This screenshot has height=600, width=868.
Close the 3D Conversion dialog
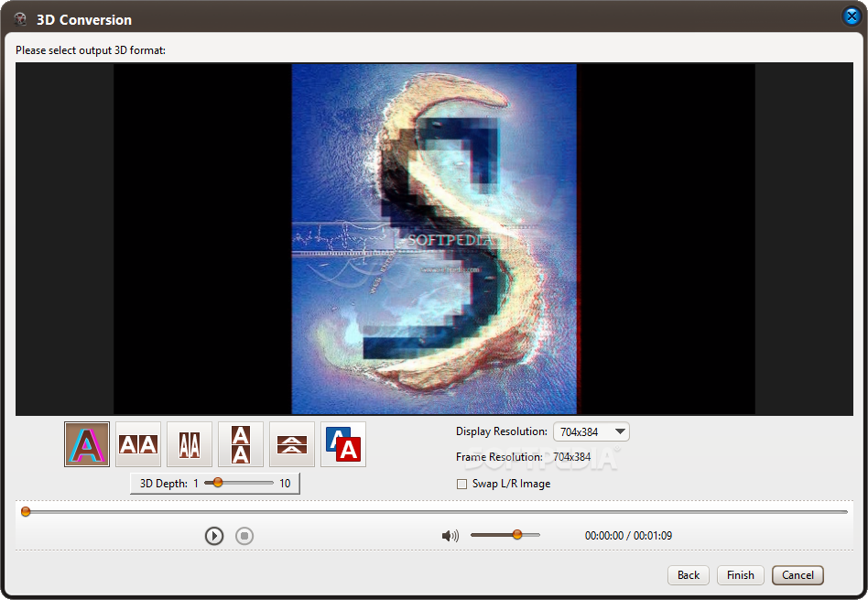click(852, 16)
